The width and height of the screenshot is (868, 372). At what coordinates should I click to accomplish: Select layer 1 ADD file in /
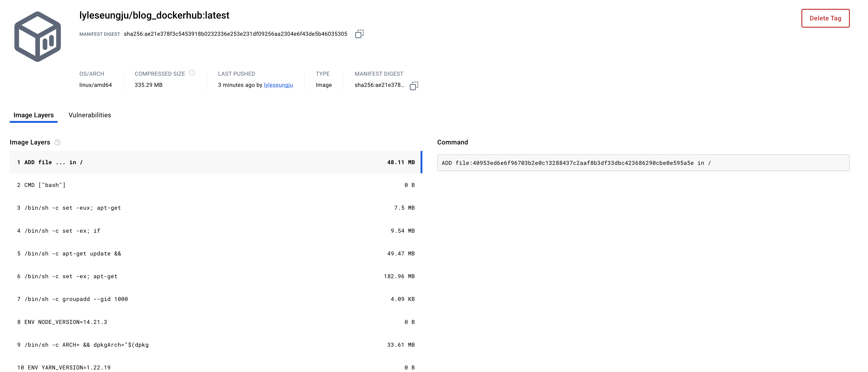click(x=216, y=162)
